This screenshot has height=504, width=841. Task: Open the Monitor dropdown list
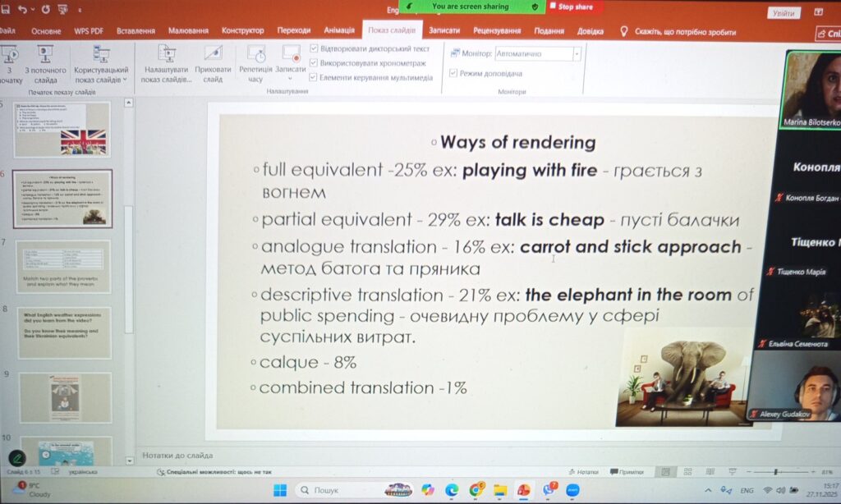[577, 54]
